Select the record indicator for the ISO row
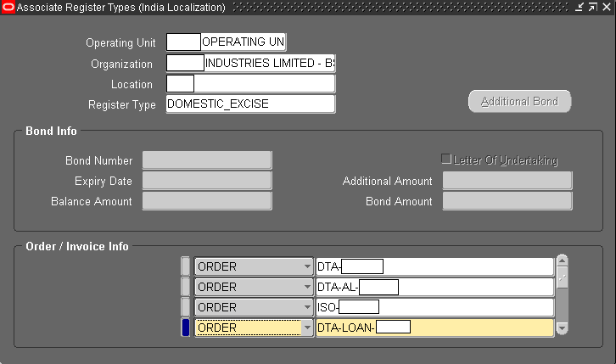This screenshot has height=364, width=616. point(186,307)
